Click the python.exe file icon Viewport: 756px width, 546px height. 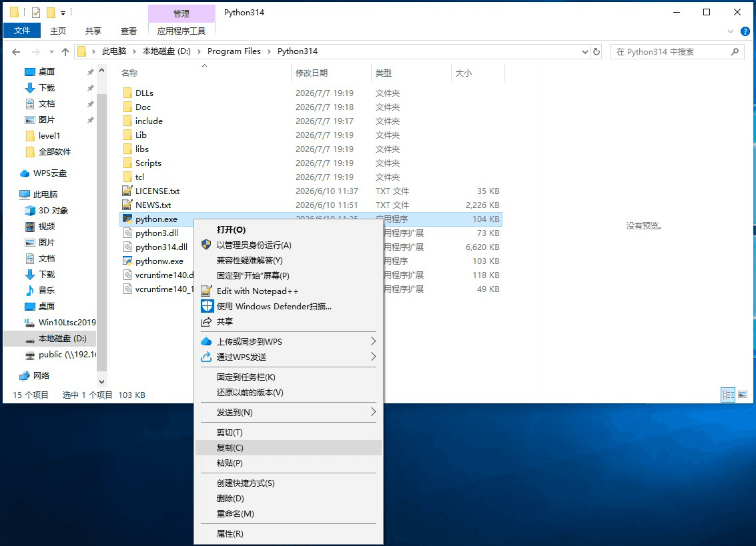[x=127, y=219]
